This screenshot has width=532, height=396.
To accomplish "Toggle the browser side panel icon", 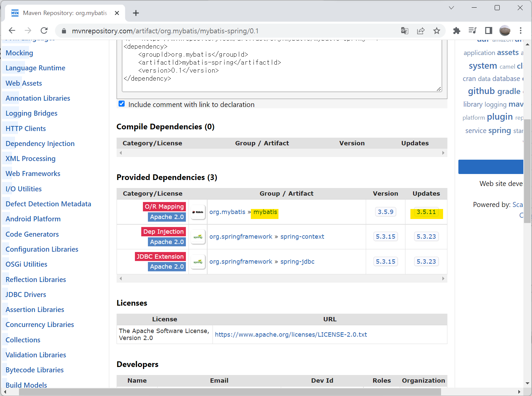I will pyautogui.click(x=489, y=31).
